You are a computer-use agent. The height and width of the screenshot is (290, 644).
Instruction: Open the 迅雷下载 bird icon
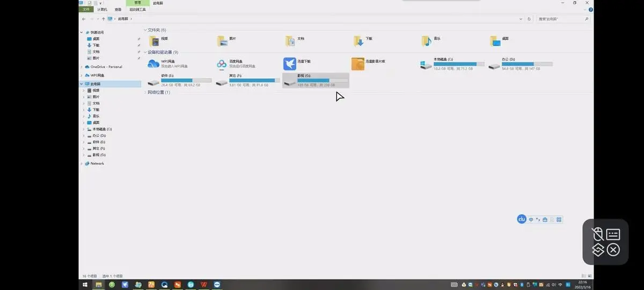point(290,64)
